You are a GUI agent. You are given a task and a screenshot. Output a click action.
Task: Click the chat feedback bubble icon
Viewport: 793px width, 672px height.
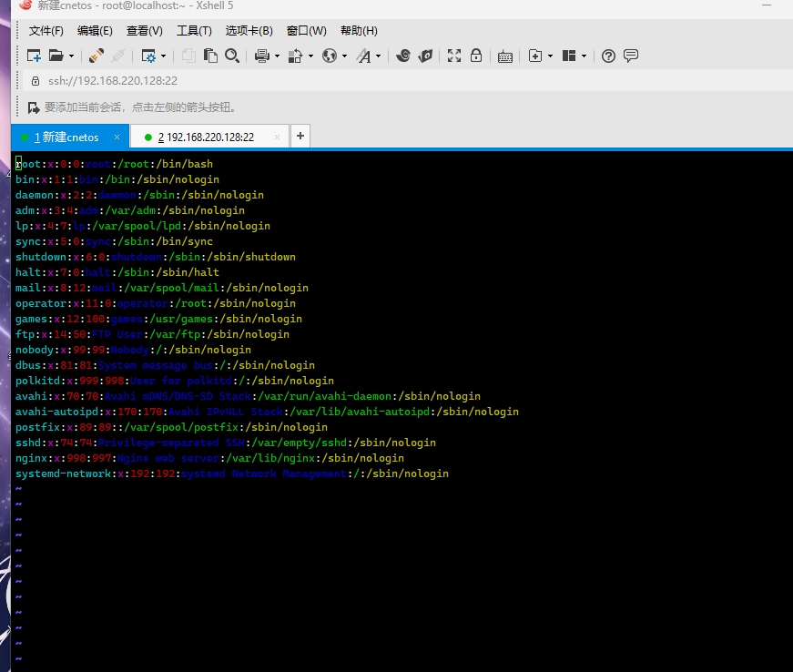click(631, 56)
